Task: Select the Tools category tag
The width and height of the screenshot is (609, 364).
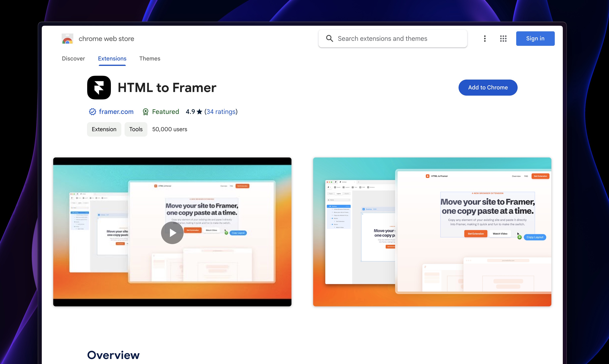Action: pyautogui.click(x=136, y=129)
